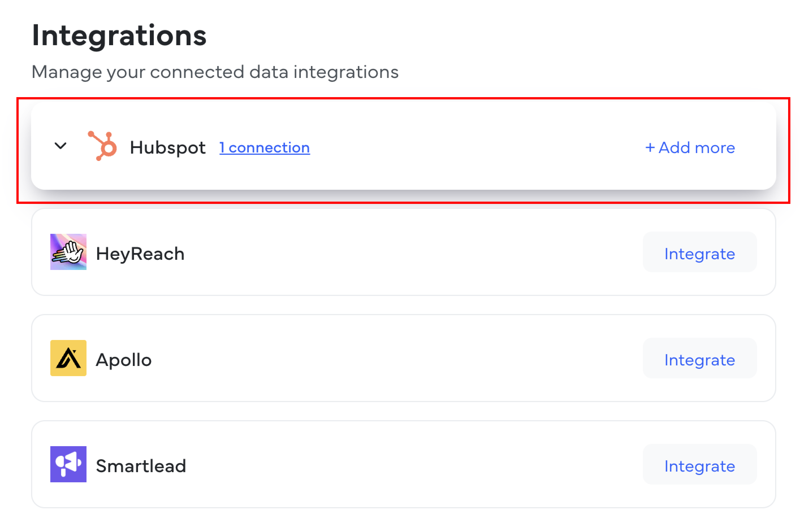Select the Apollo name label
This screenshot has width=800, height=532.
click(x=124, y=360)
